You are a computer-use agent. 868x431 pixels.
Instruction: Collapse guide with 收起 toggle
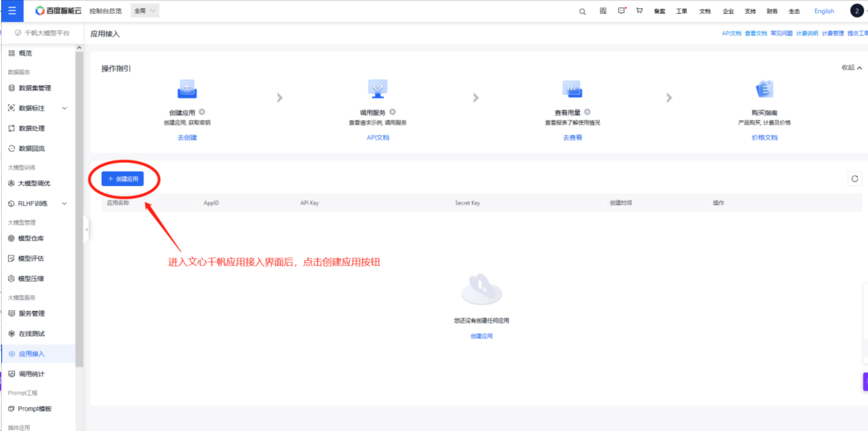point(852,67)
